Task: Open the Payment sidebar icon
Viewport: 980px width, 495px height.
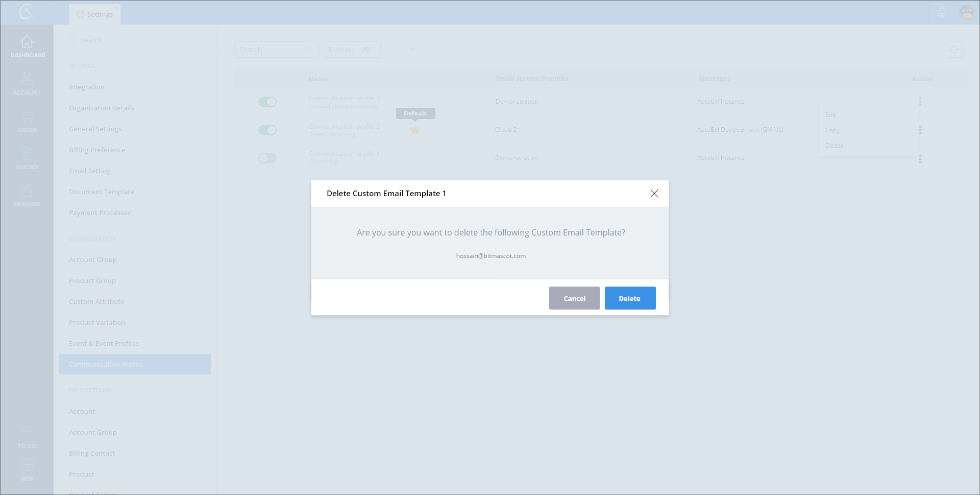Action: click(27, 191)
